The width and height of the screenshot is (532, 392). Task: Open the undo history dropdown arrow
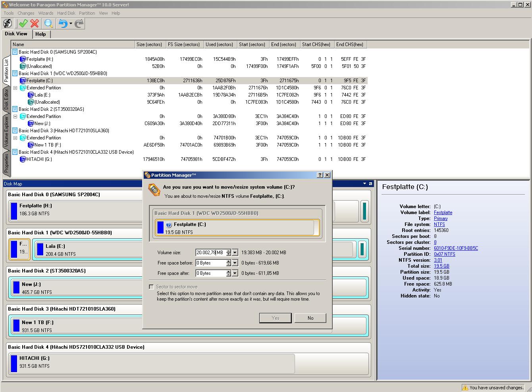point(71,23)
